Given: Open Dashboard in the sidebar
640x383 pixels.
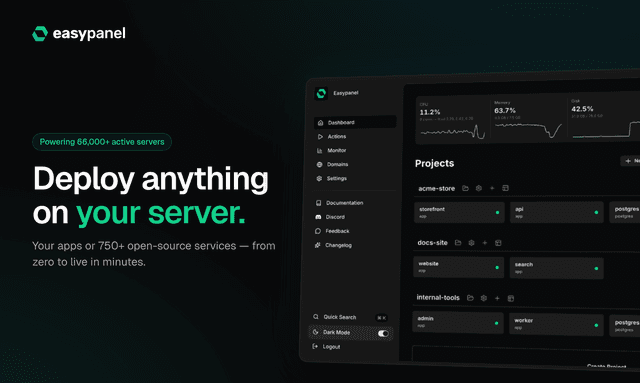Looking at the screenshot, I should point(355,122).
